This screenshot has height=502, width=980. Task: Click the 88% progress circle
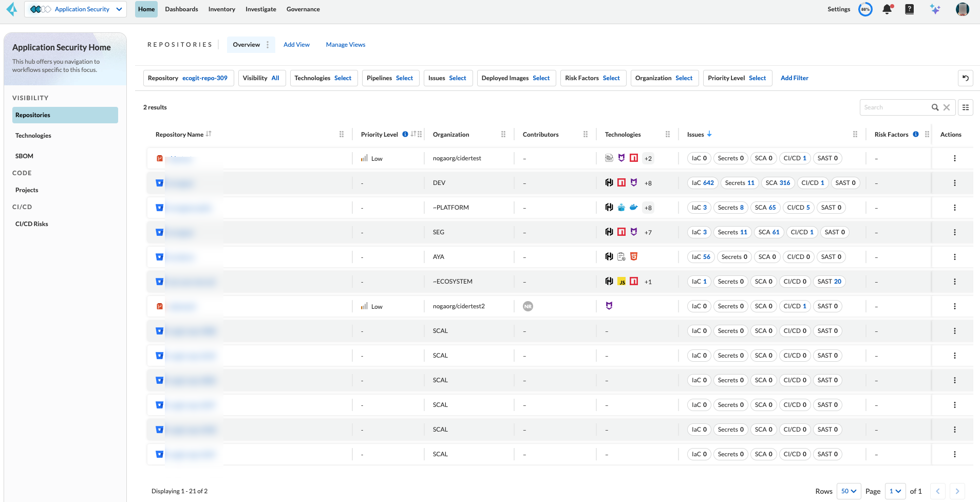[x=865, y=9]
